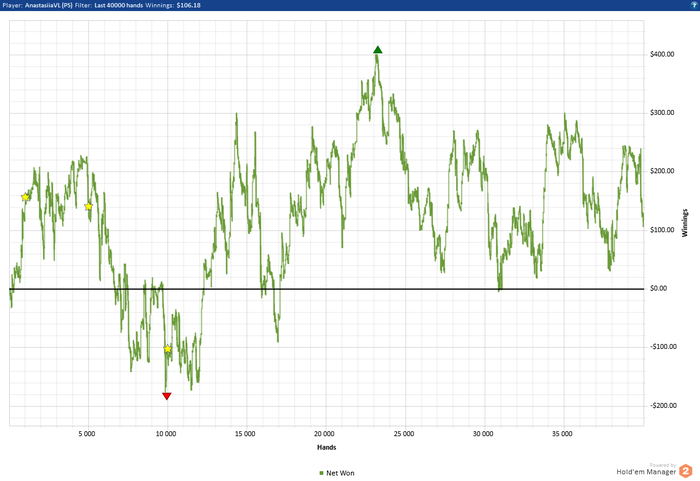Click the Net Won legend label
The image size is (700, 481).
pos(340,473)
